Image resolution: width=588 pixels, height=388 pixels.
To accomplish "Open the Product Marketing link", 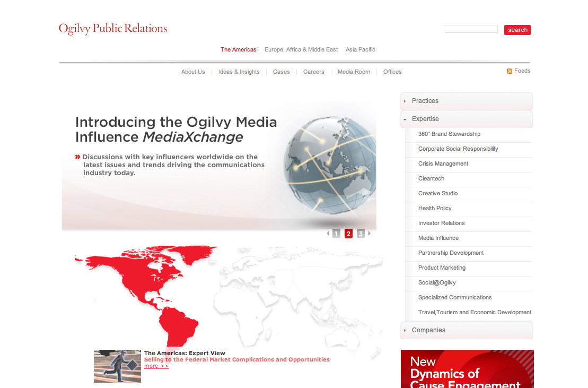I will [x=442, y=268].
